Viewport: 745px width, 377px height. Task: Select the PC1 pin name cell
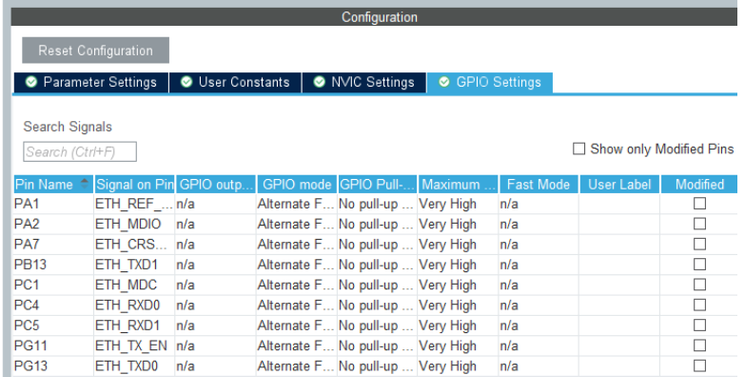point(53,285)
